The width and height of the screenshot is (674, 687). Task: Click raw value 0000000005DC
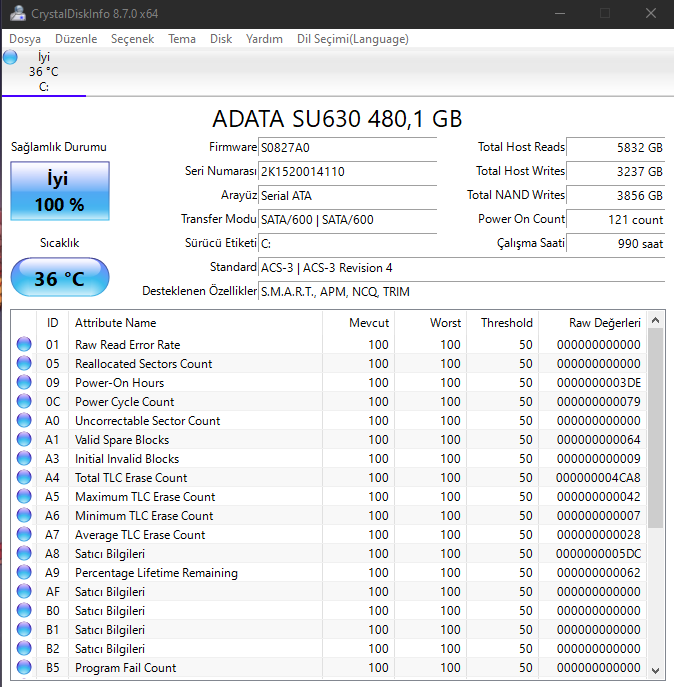click(598, 554)
